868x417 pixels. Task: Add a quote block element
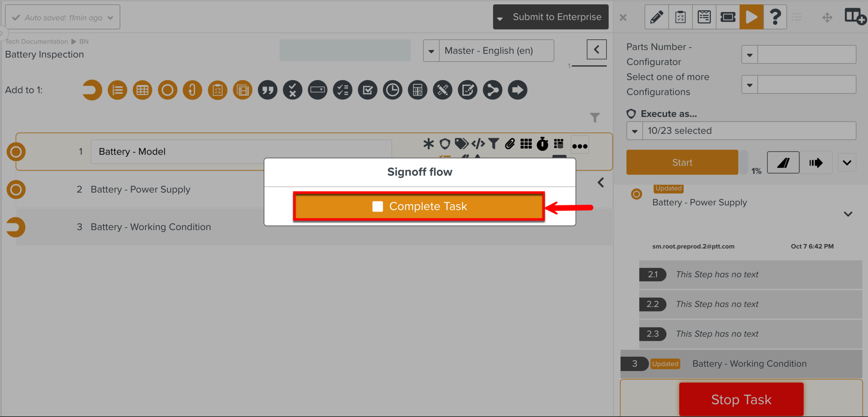[267, 90]
